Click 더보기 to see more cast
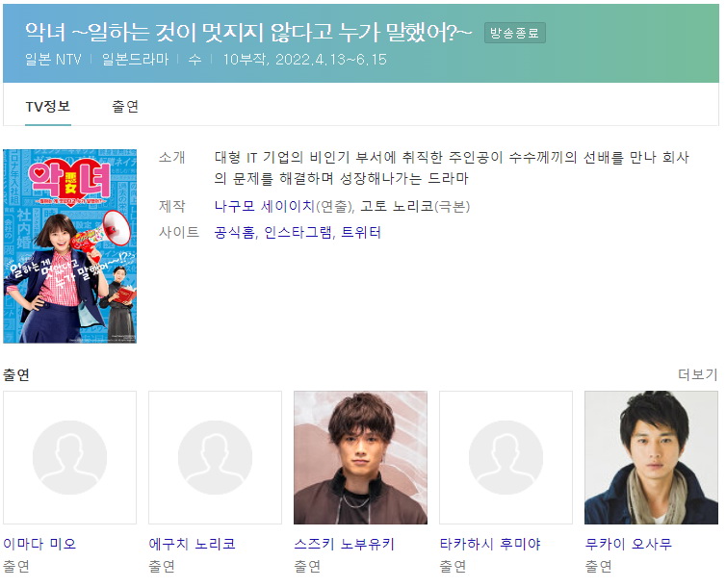This screenshot has width=726, height=588. [698, 373]
